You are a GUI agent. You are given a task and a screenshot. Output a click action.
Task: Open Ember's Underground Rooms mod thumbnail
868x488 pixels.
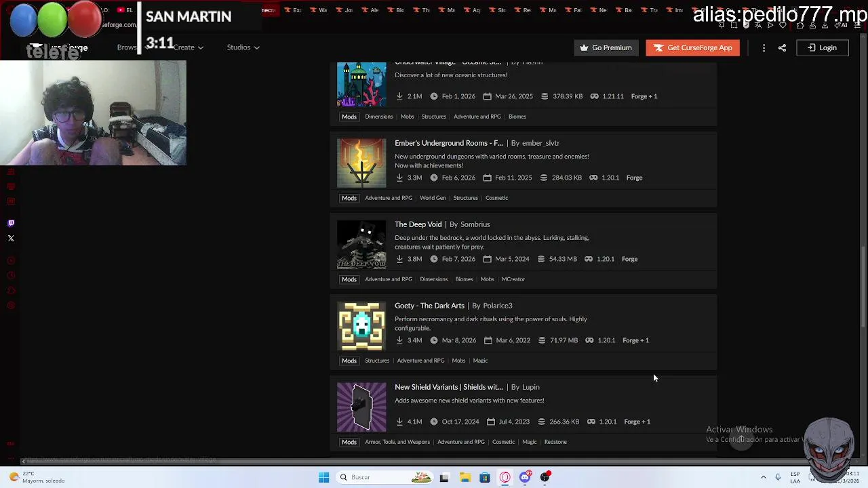pyautogui.click(x=361, y=163)
